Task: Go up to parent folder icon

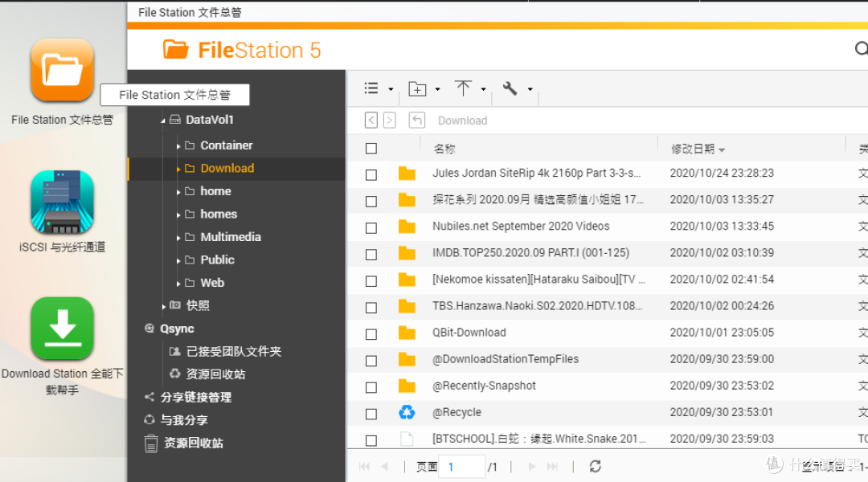Action: (416, 120)
